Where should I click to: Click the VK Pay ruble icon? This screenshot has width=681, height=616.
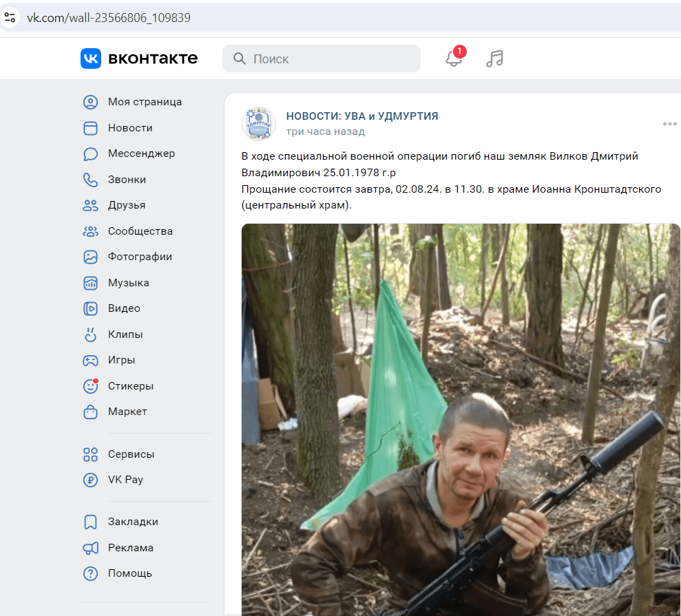90,480
